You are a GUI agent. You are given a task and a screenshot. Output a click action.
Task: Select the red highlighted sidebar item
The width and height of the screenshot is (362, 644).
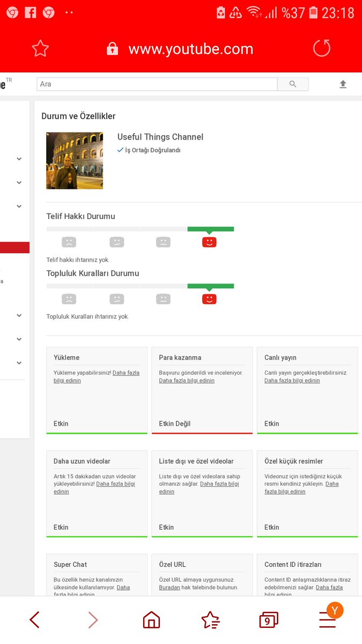[14, 247]
